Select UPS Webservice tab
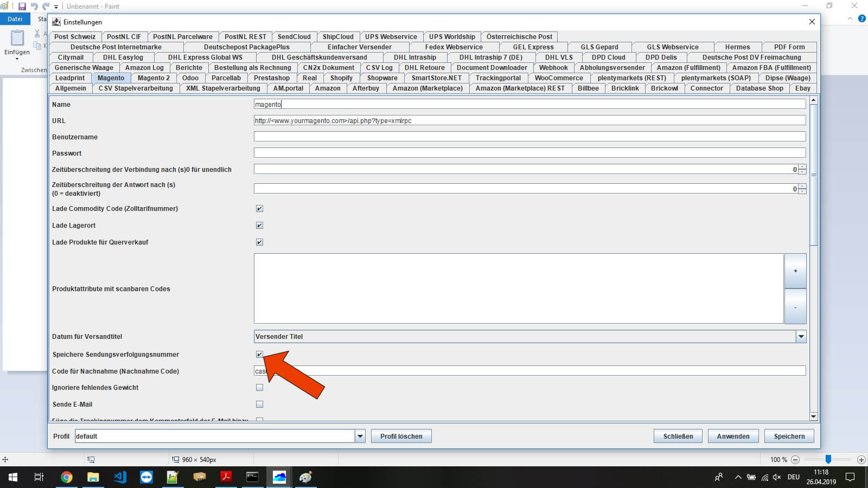This screenshot has width=868, height=488. click(391, 37)
